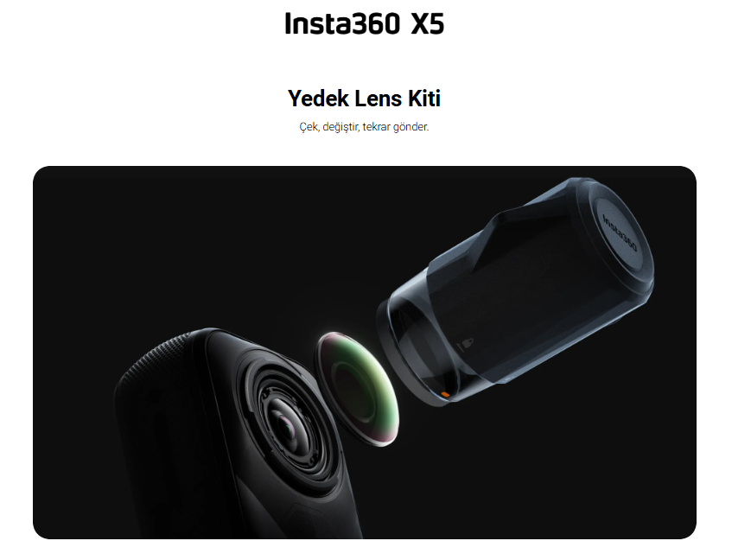The image size is (732, 560).
Task: Click the lock icon on the lens tool
Action: pyautogui.click(x=466, y=345)
